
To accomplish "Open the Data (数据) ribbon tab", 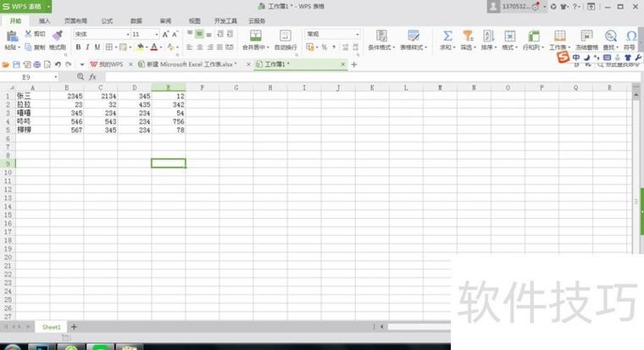I will click(136, 20).
